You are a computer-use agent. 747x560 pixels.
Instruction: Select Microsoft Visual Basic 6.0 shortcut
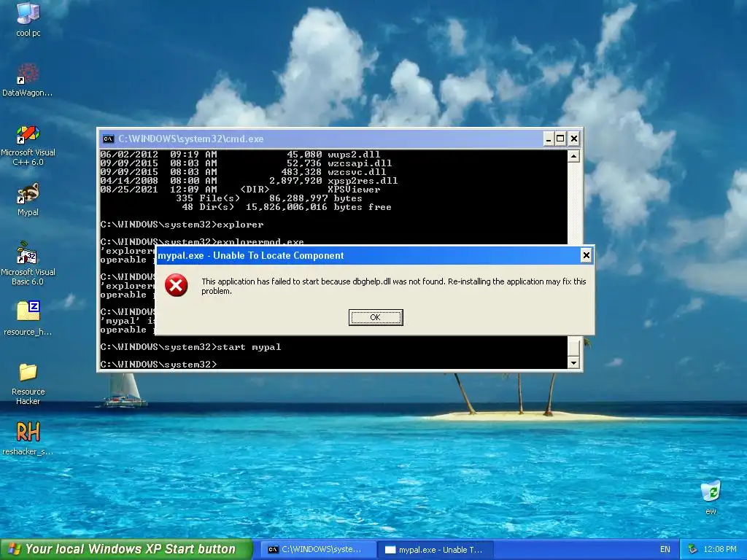pyautogui.click(x=28, y=263)
